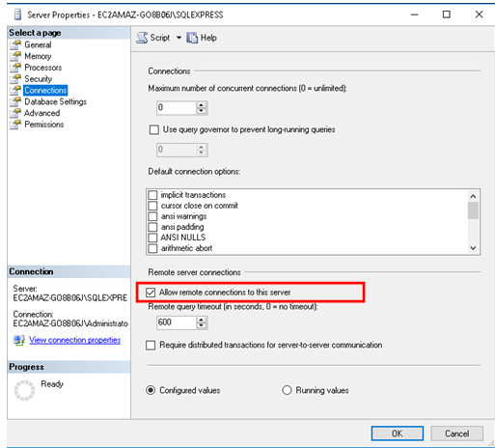The height and width of the screenshot is (448, 495).
Task: Open the Advanced page
Action: click(x=42, y=113)
